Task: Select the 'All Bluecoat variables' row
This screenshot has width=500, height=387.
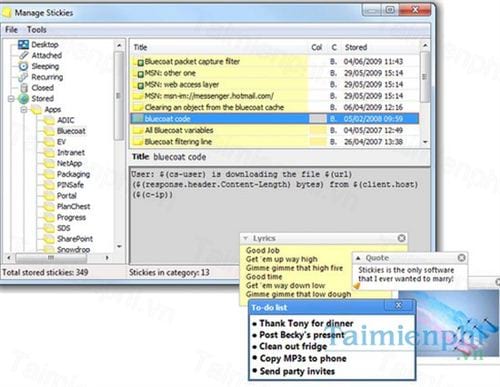Action: point(275,130)
